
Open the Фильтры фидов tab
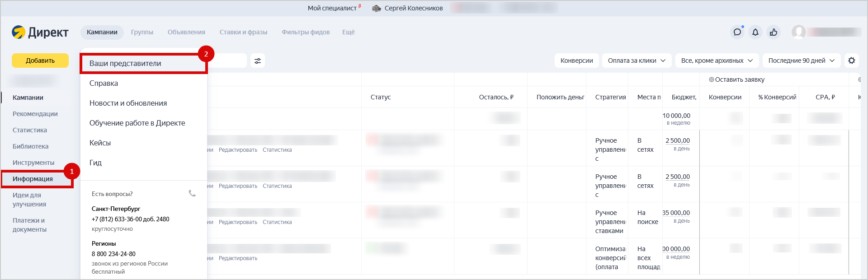point(306,32)
